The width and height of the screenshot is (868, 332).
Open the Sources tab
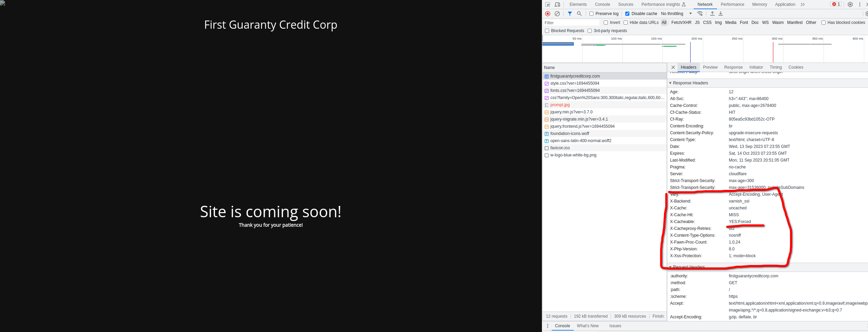(x=626, y=4)
